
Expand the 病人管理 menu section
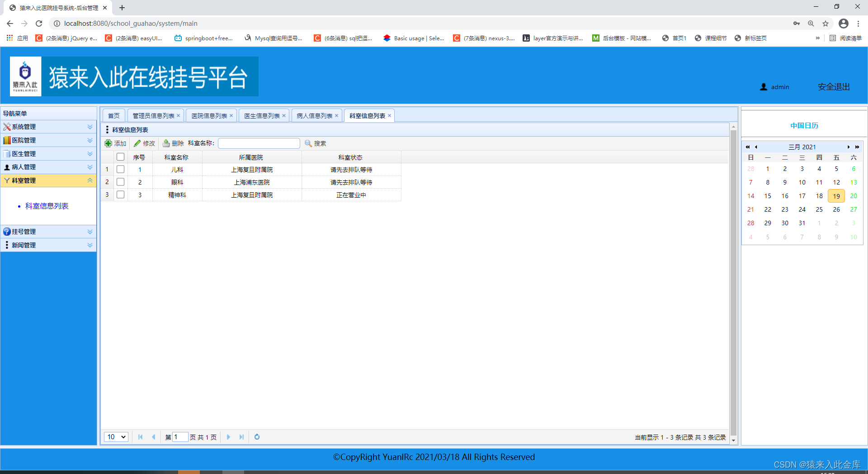point(48,167)
